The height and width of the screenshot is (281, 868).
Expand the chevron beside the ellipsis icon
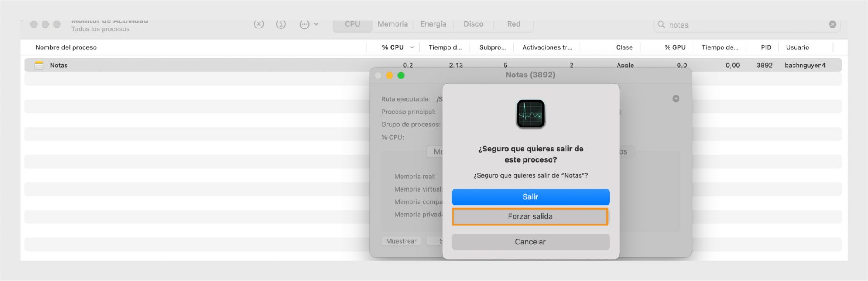[316, 24]
